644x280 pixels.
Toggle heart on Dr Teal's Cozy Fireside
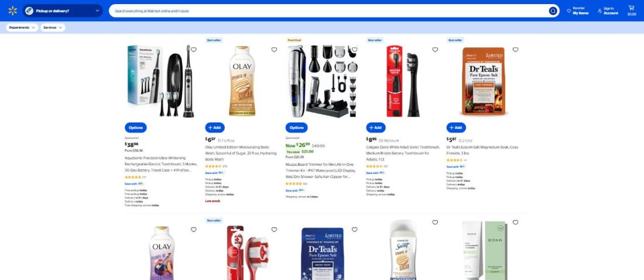coord(515,50)
